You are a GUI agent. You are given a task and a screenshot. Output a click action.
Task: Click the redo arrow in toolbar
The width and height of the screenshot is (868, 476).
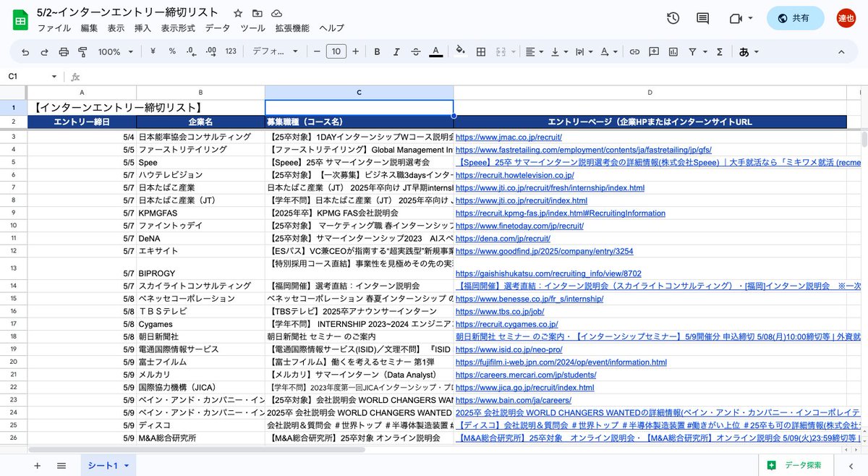point(44,51)
